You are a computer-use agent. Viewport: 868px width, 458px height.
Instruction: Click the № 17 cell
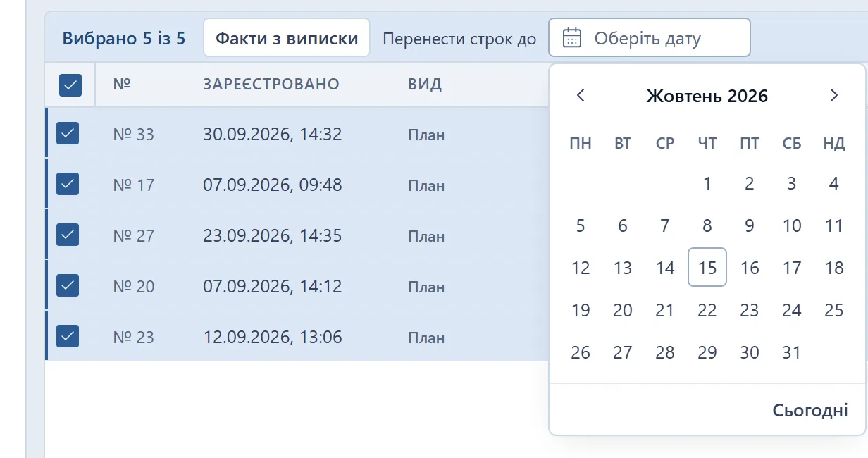pos(133,185)
